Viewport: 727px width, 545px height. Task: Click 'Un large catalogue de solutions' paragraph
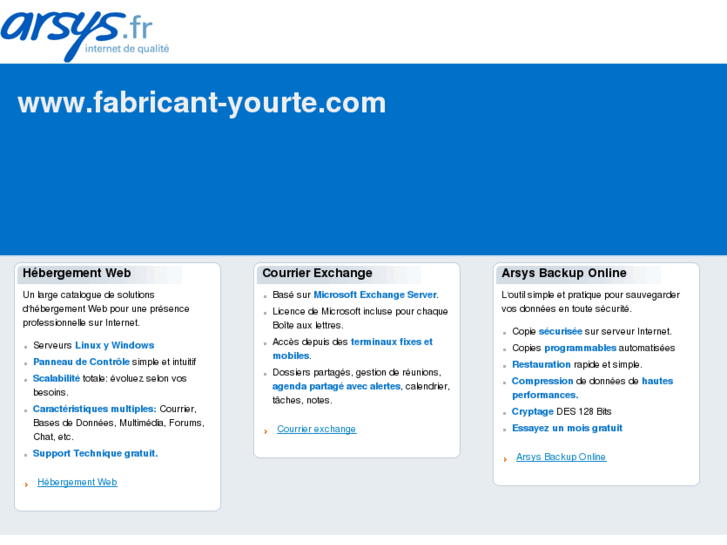coord(106,309)
